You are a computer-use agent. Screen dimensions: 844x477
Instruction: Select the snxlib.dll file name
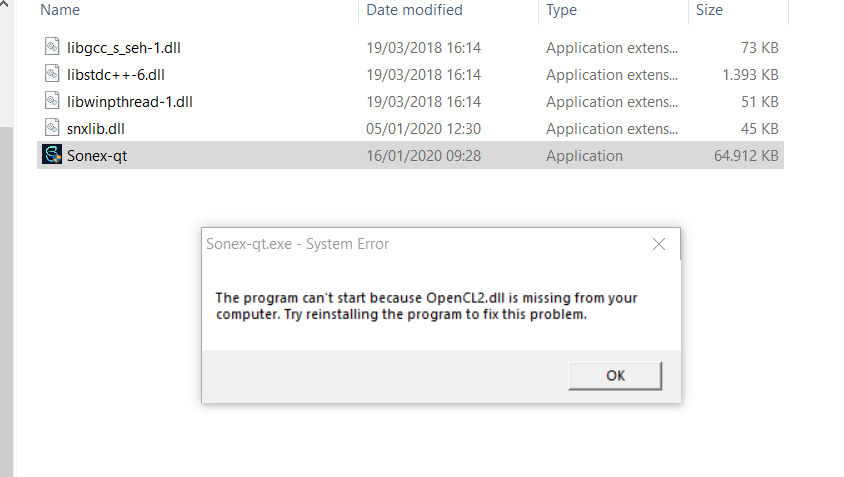tap(95, 129)
